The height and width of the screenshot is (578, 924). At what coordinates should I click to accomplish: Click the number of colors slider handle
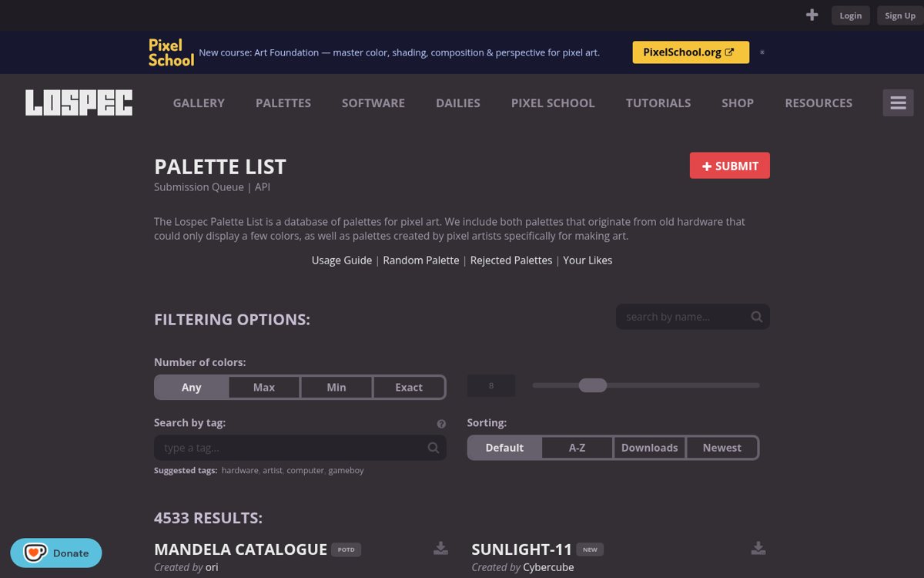coord(593,385)
